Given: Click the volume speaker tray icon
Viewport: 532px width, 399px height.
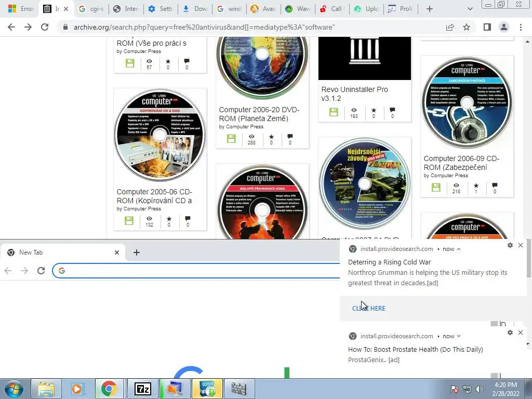Looking at the screenshot, I should tap(480, 389).
